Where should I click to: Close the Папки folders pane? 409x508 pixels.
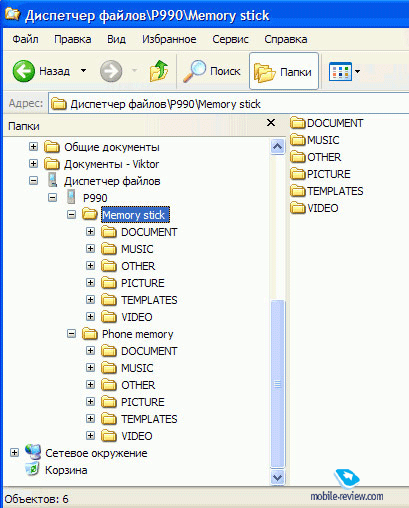271,123
